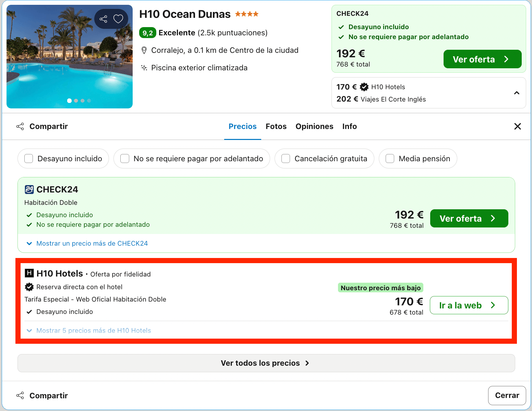Click Ver oferta in top CHECK24 box
The width and height of the screenshot is (532, 411).
[482, 59]
